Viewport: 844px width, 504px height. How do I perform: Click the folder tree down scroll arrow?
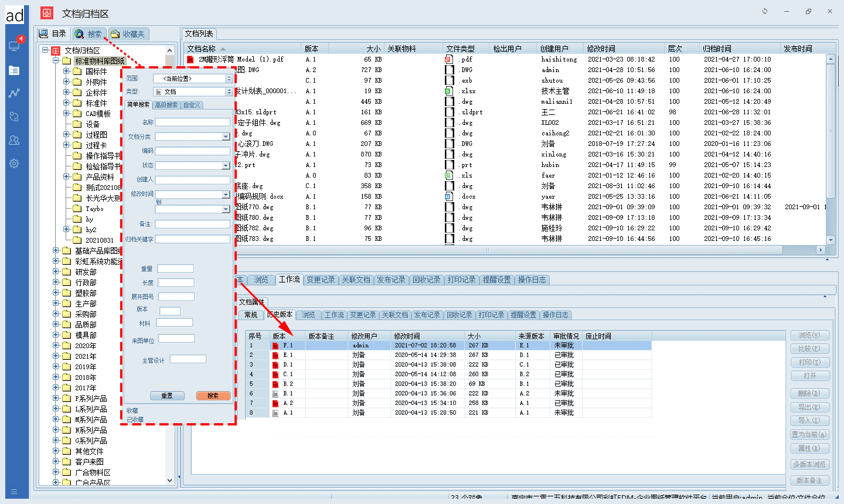click(x=170, y=480)
